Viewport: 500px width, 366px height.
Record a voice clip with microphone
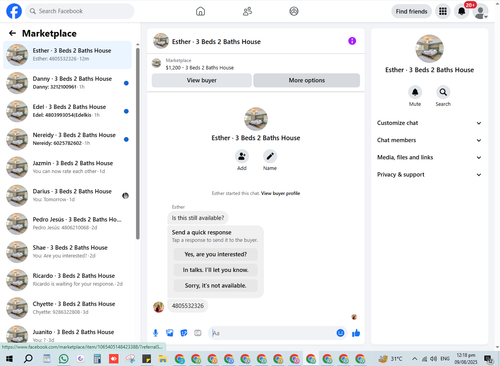155,333
